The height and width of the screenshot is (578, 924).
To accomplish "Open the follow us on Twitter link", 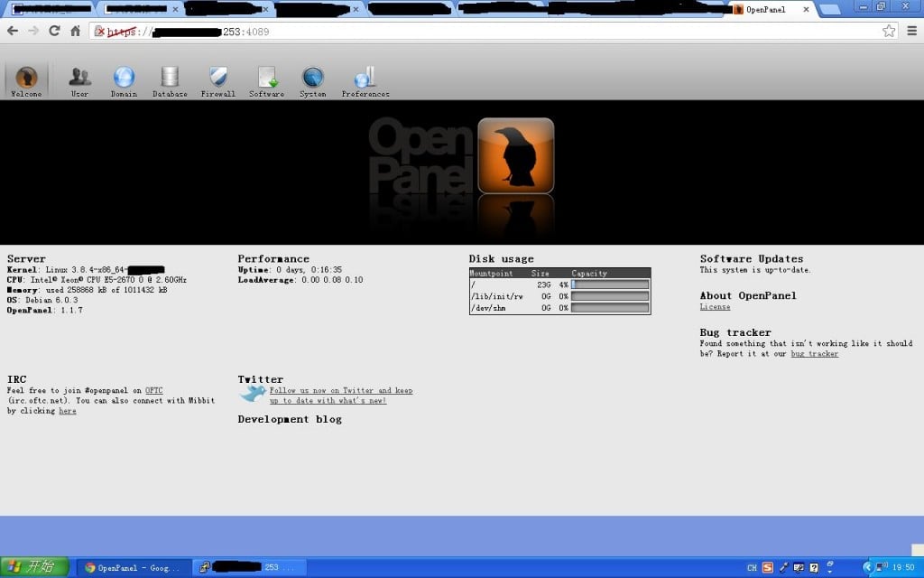I will click(340, 391).
